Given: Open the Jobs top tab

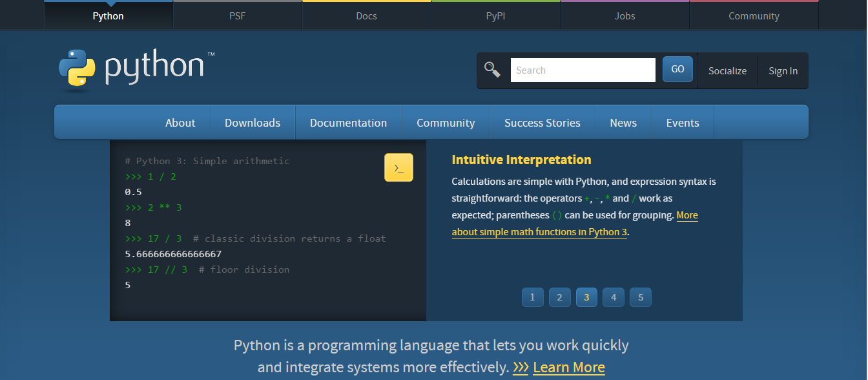Looking at the screenshot, I should 625,16.
